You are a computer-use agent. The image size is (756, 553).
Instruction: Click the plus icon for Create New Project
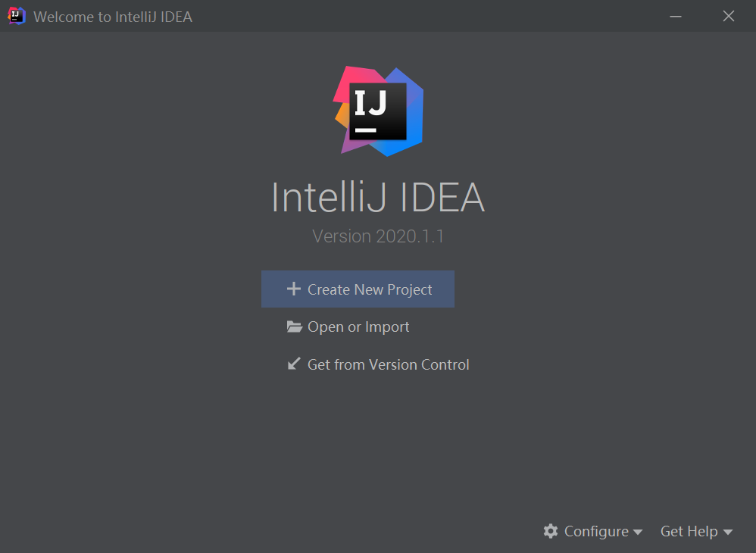[x=294, y=289]
